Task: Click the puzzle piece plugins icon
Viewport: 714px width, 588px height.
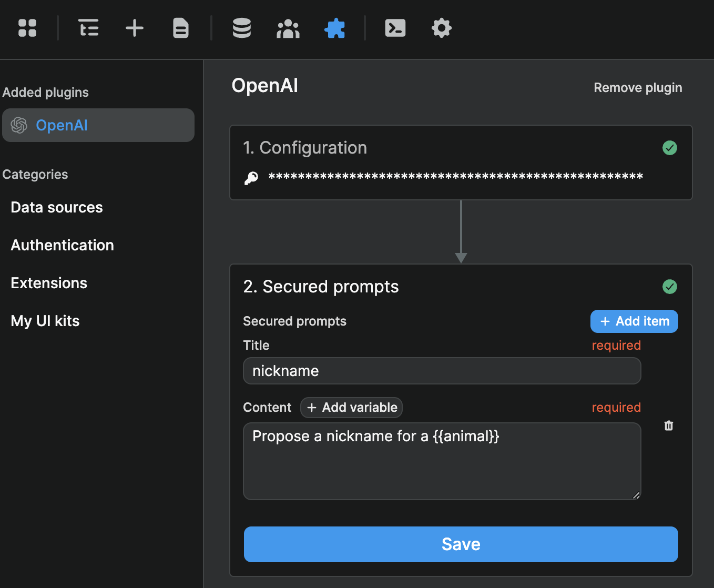Action: (x=335, y=28)
